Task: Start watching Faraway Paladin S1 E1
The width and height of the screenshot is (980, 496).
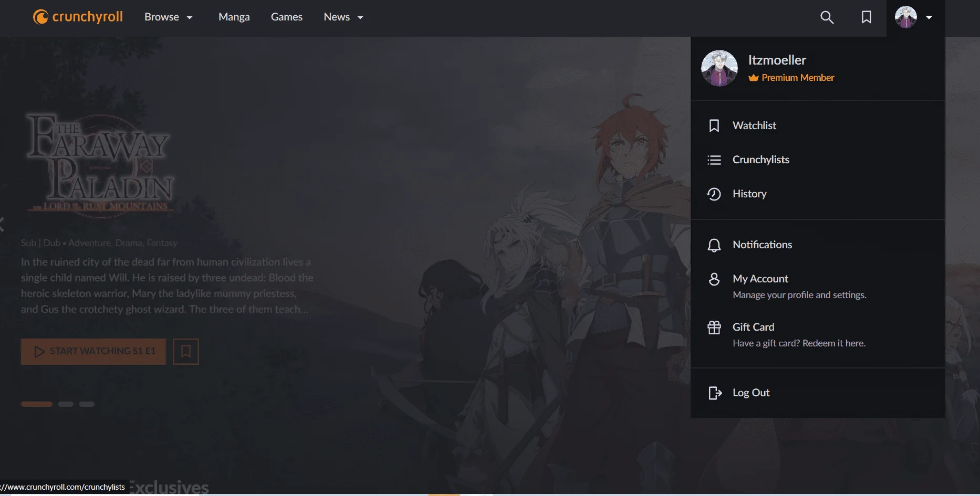Action: [93, 351]
